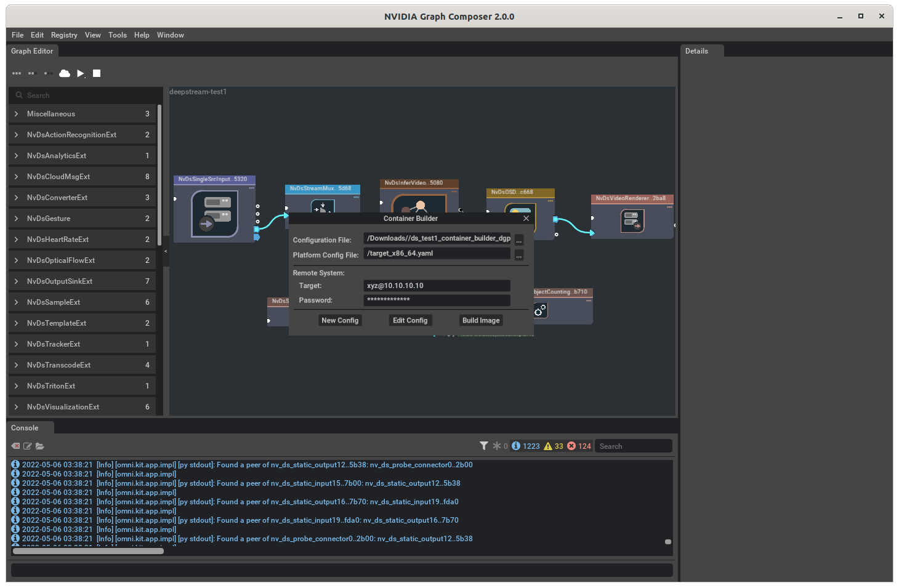
Task: Stop graph execution with the Stop icon
Action: [x=97, y=73]
